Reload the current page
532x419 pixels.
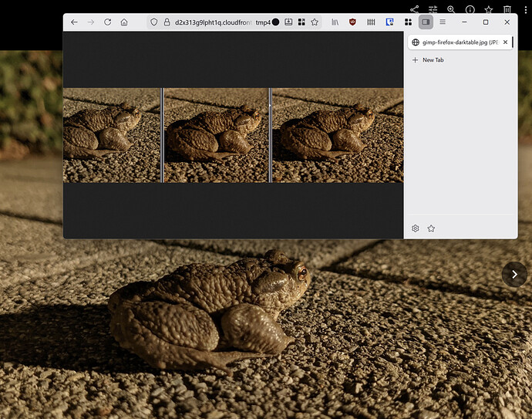[x=107, y=22]
